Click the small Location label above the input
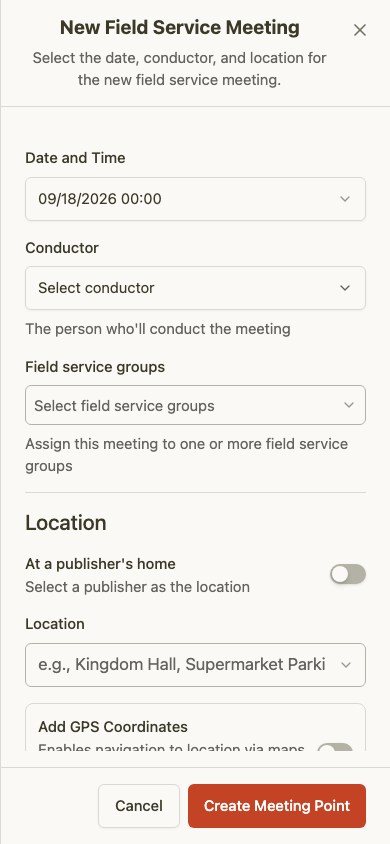The image size is (390, 844). [x=55, y=624]
